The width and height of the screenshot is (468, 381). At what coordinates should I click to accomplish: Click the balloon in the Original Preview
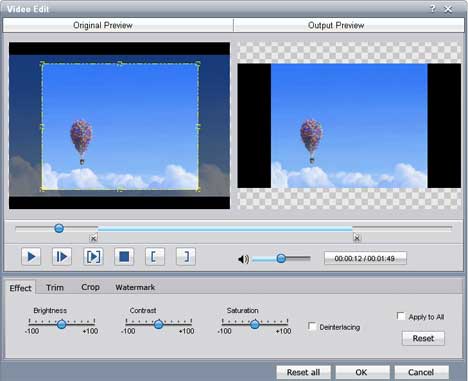[81, 142]
